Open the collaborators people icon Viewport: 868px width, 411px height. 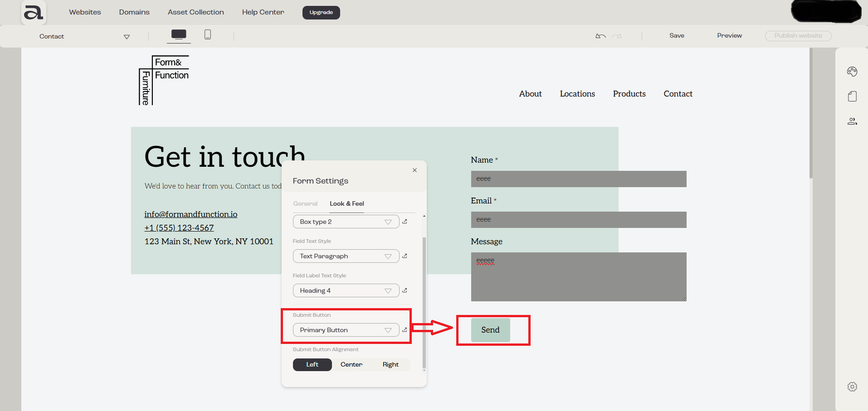[852, 121]
